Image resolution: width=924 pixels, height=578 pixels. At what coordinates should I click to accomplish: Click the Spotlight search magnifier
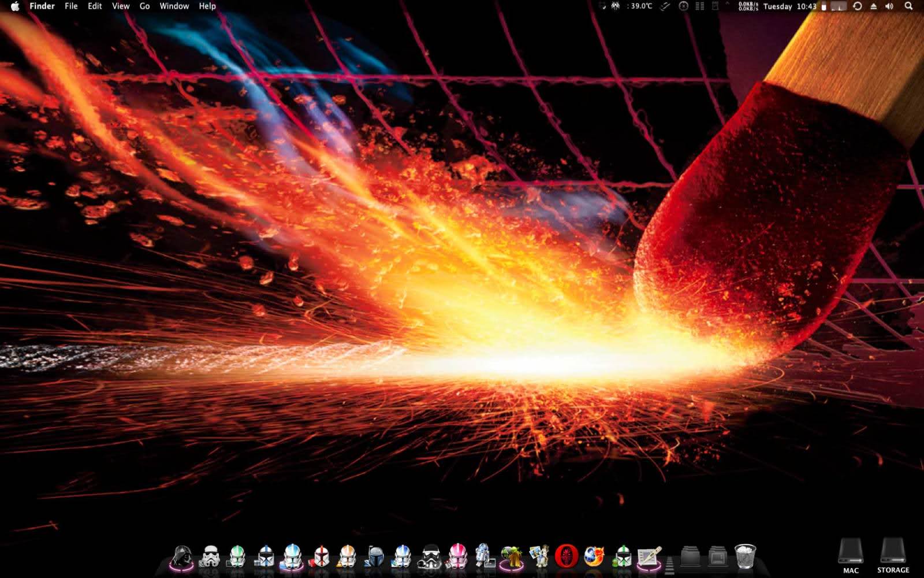tap(908, 6)
